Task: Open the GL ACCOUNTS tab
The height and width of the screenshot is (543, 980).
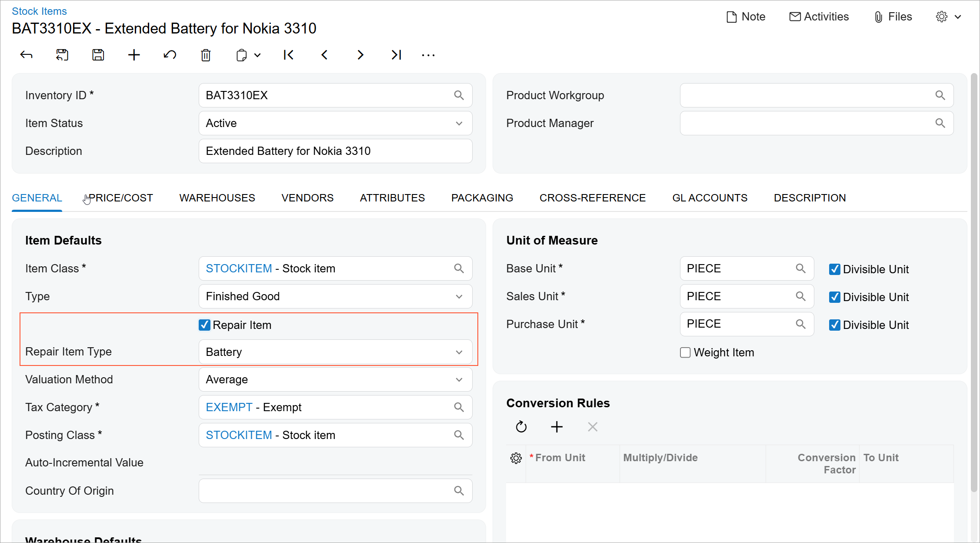Action: tap(710, 198)
